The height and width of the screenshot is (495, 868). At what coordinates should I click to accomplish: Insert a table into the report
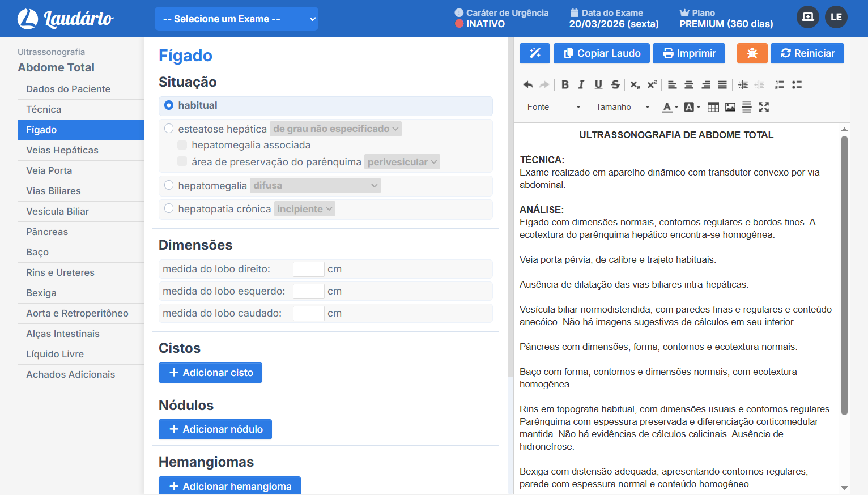[x=713, y=107]
